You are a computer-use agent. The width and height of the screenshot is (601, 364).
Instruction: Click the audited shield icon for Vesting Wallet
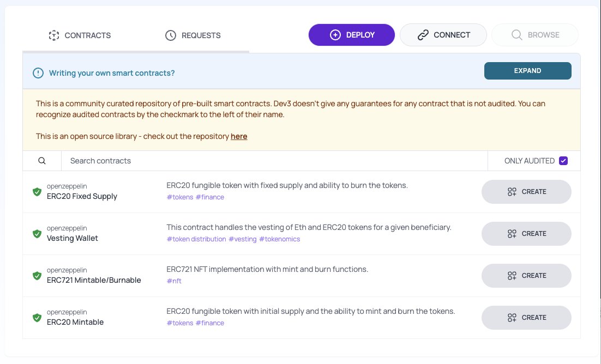37,234
